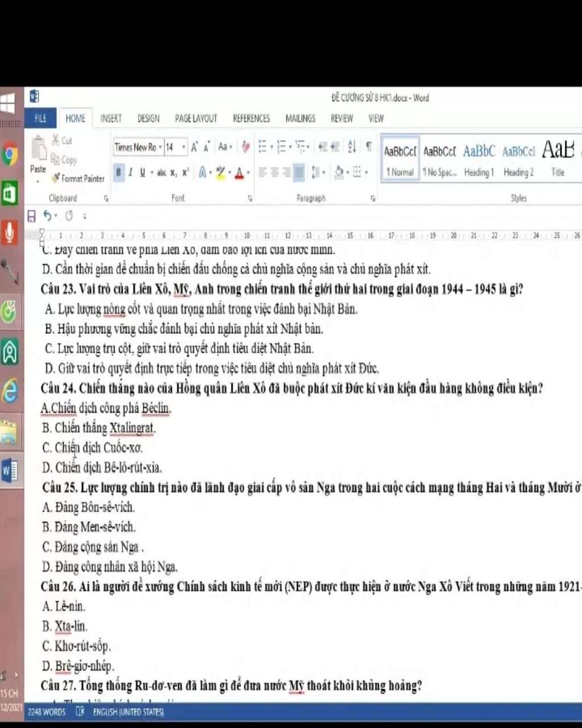This screenshot has height=728, width=582.
Task: Open Chrome from the taskbar
Action: tap(10, 154)
